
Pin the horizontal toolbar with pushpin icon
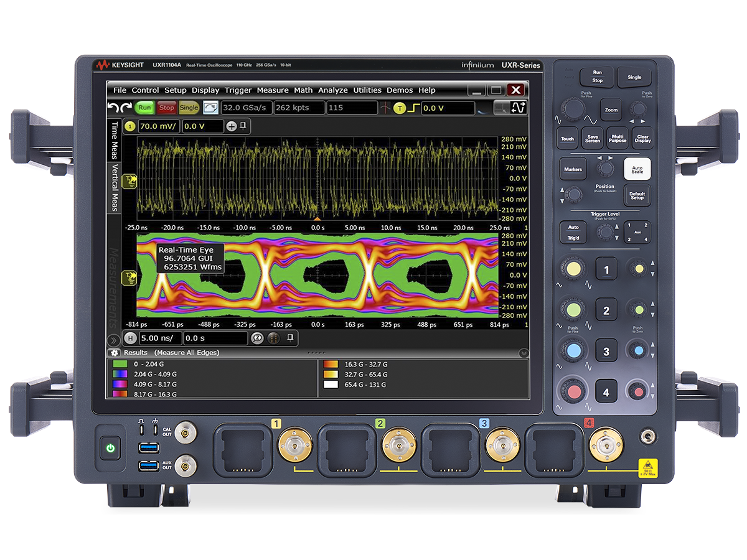[x=290, y=338]
